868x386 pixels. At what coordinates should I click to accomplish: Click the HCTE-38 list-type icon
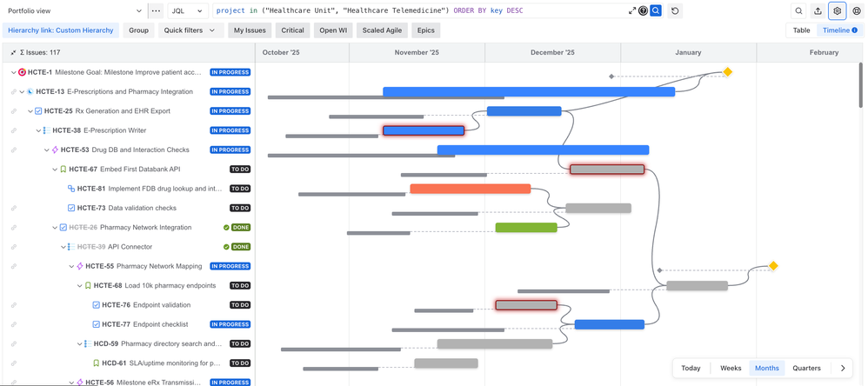tap(47, 130)
